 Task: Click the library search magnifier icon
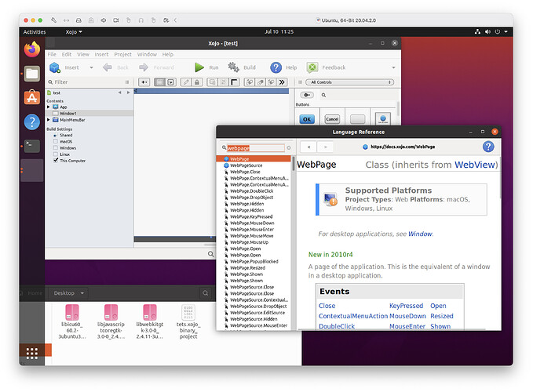323,95
